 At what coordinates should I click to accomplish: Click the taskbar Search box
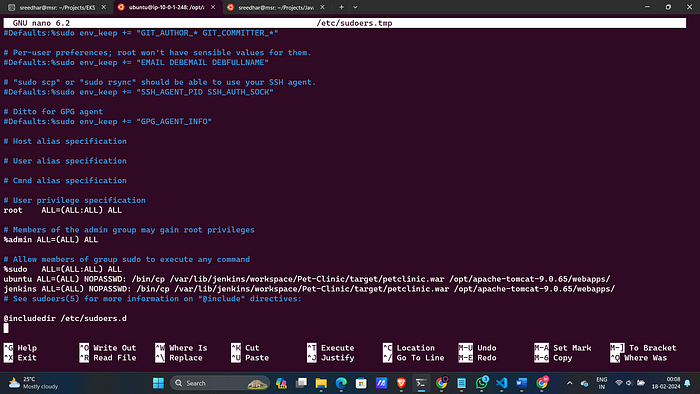pos(220,383)
